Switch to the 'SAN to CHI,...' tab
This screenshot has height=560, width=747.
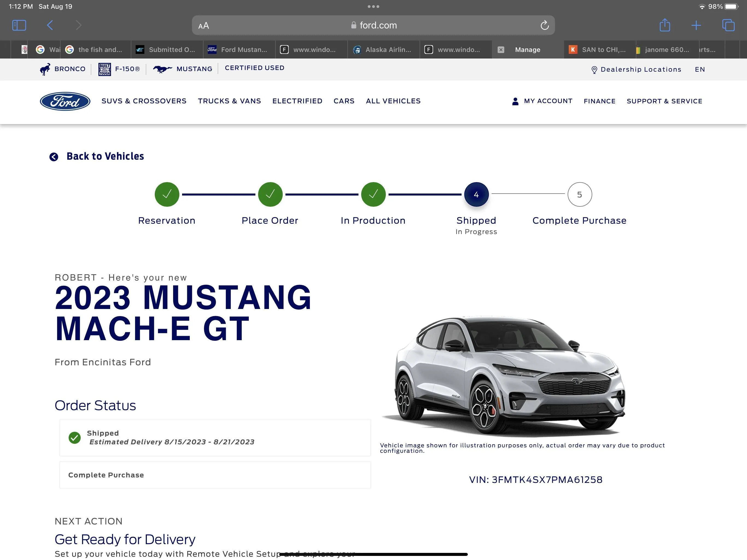[600, 50]
